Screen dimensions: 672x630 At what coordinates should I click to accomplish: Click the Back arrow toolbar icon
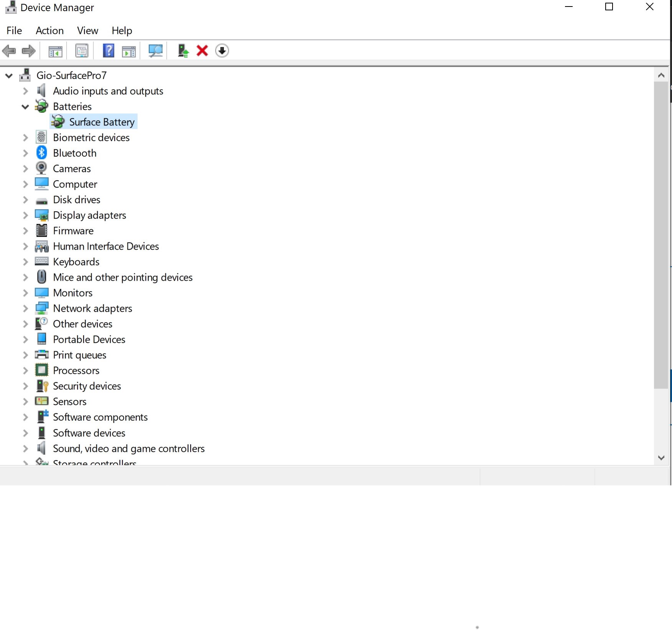click(9, 51)
